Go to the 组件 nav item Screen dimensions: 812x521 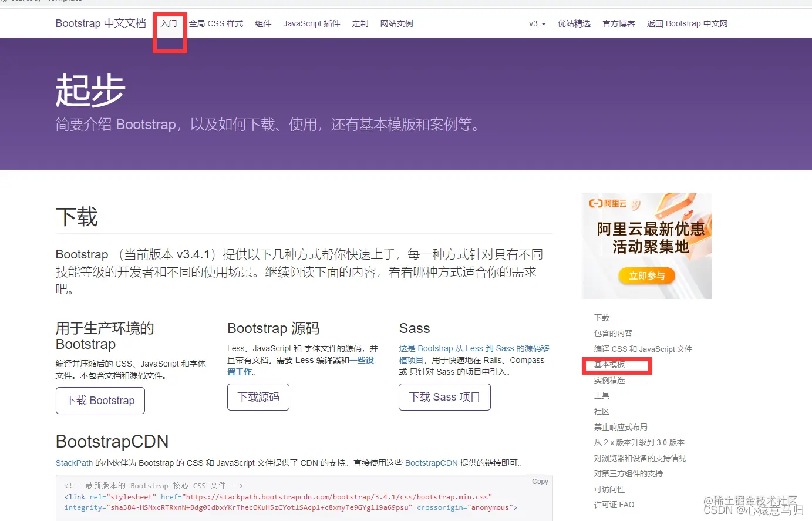click(263, 23)
